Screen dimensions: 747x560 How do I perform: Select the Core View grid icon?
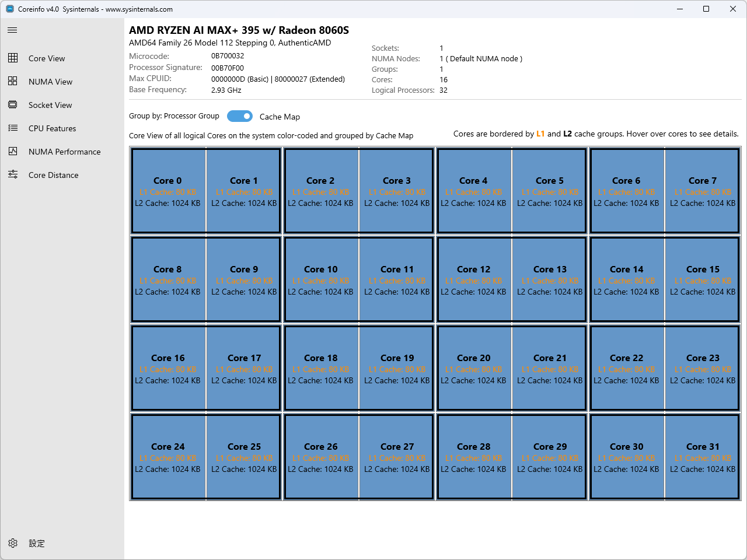[x=12, y=58]
